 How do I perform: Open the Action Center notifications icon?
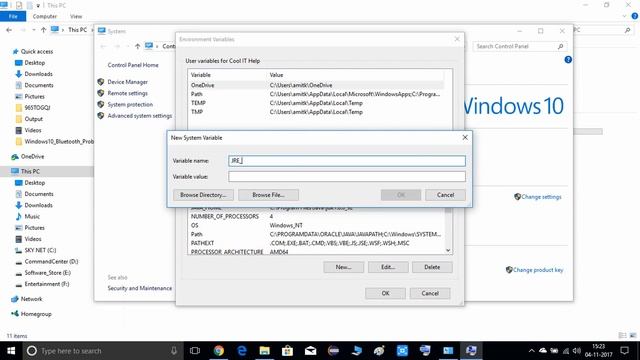(624, 351)
